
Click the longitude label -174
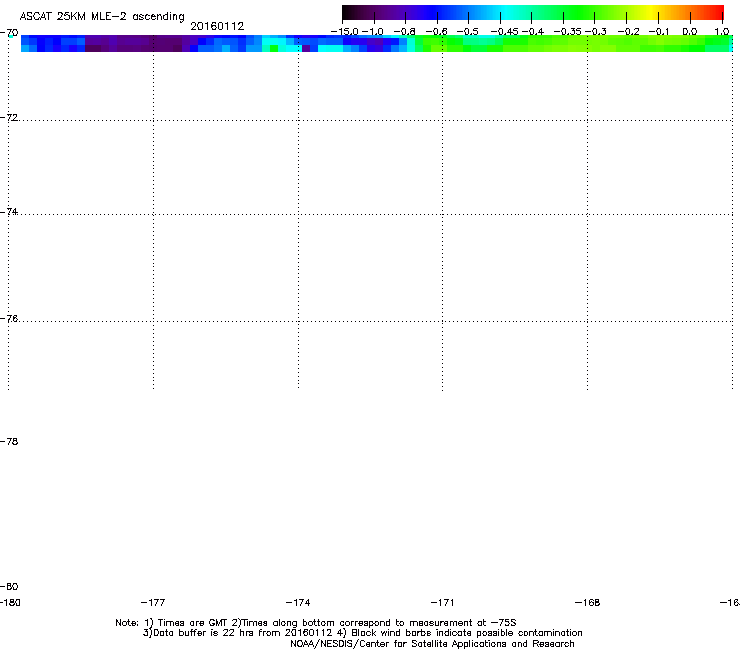point(298,602)
